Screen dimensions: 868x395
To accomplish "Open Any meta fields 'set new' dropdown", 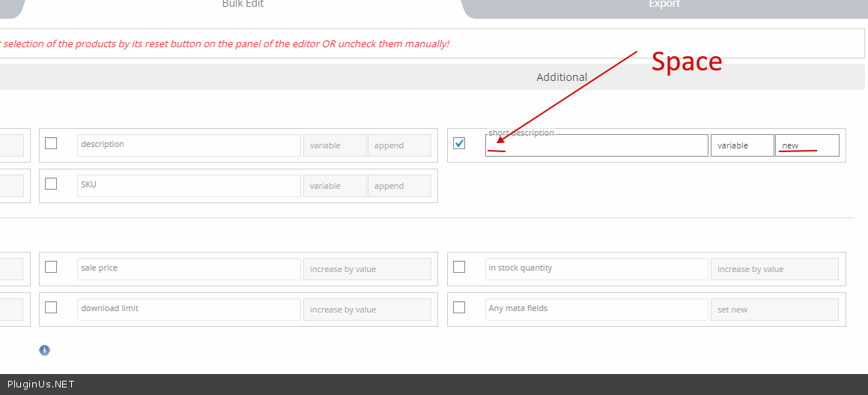I will 774,310.
